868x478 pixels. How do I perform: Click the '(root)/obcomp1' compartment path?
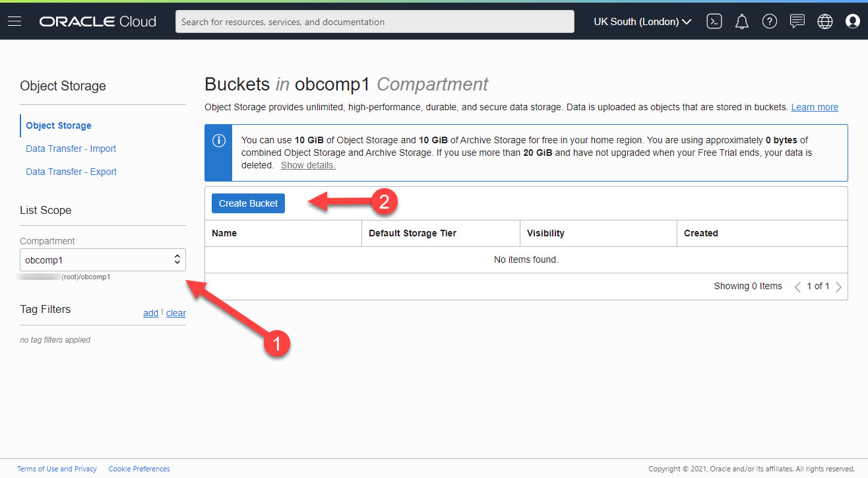(x=86, y=277)
